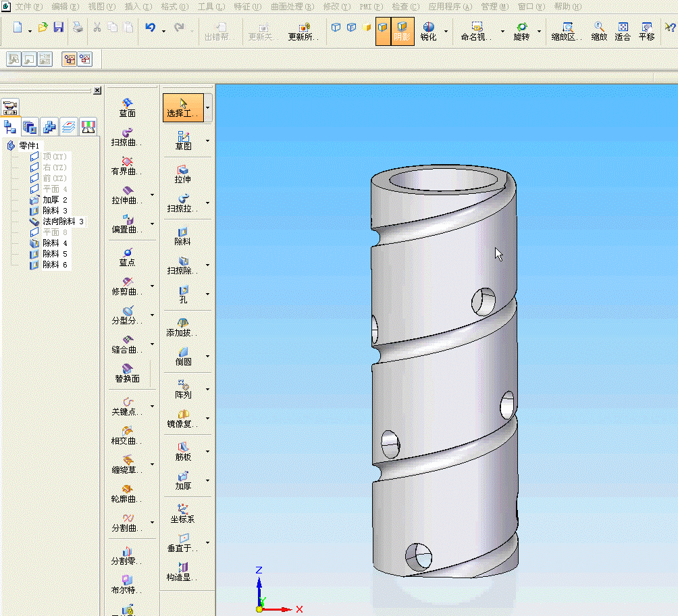Click the 缩放区 zoom area tool

point(567,32)
